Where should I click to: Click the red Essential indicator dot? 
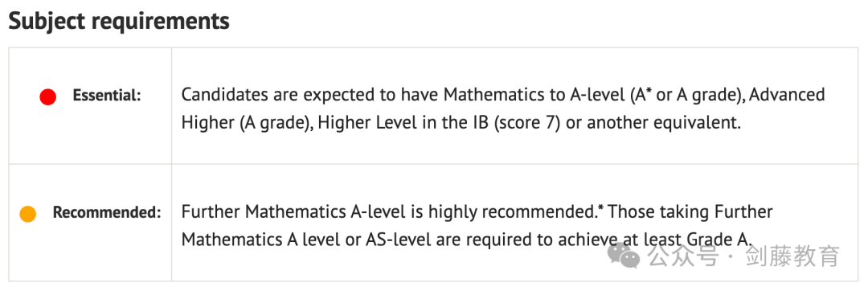coord(48,96)
